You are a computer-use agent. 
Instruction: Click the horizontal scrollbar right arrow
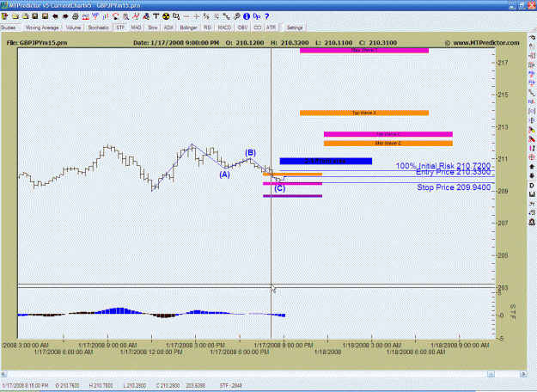(x=523, y=374)
